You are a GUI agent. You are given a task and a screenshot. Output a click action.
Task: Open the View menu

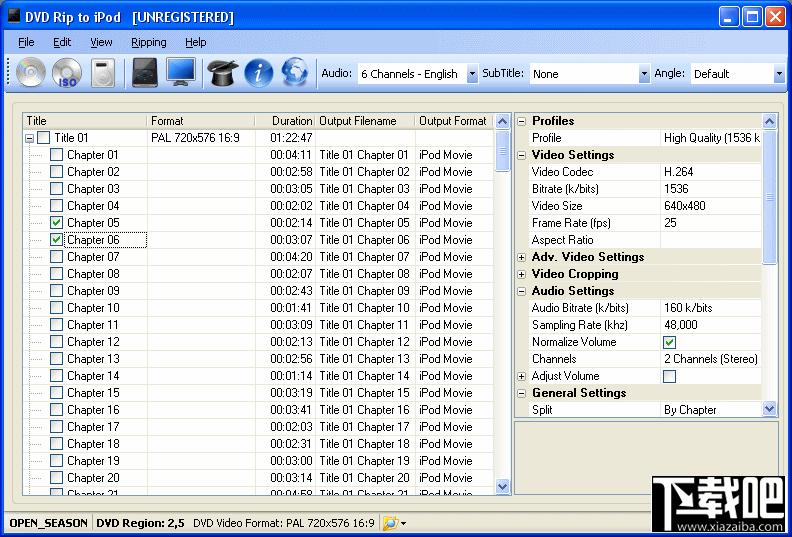[101, 42]
